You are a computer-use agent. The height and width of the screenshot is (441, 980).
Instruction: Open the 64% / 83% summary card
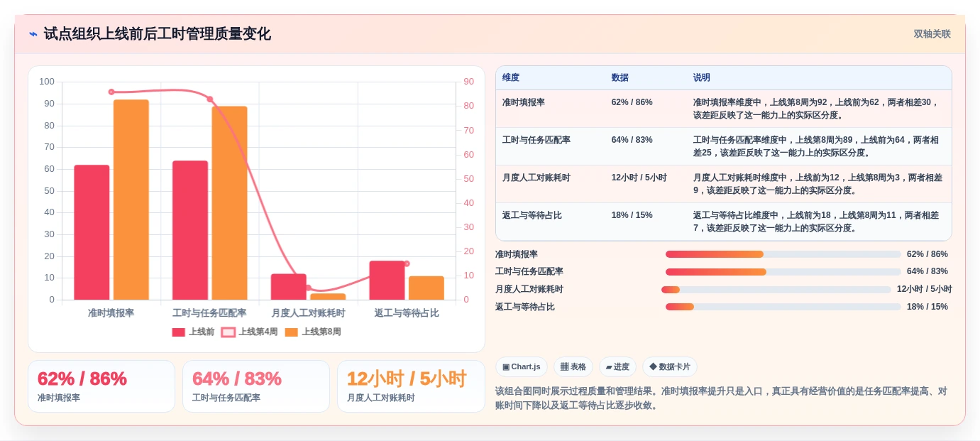[256, 386]
